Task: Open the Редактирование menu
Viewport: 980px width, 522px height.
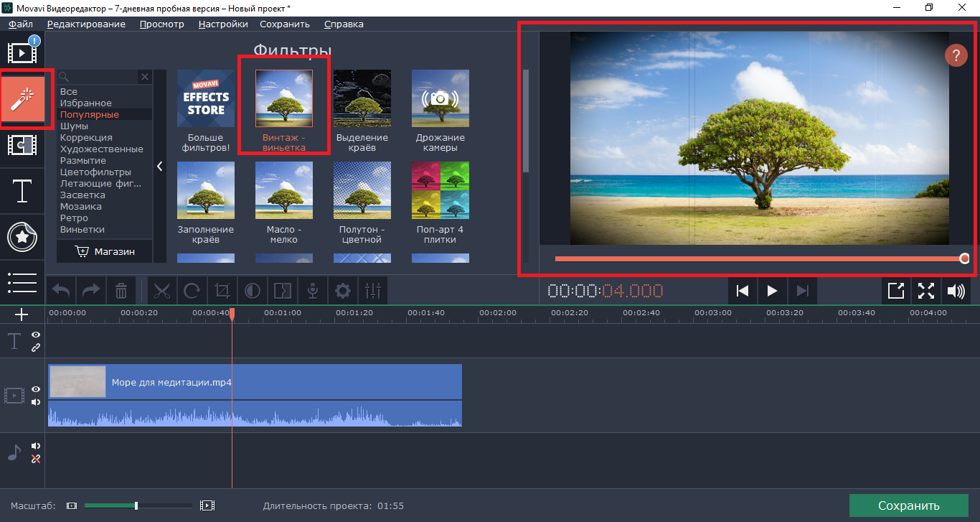Action: pos(86,24)
